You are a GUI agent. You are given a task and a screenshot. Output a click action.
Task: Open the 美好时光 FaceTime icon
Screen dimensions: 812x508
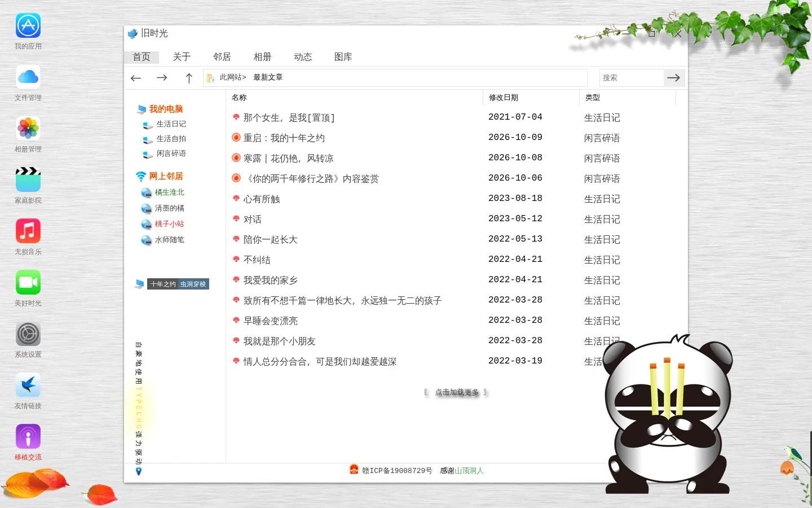coord(28,282)
